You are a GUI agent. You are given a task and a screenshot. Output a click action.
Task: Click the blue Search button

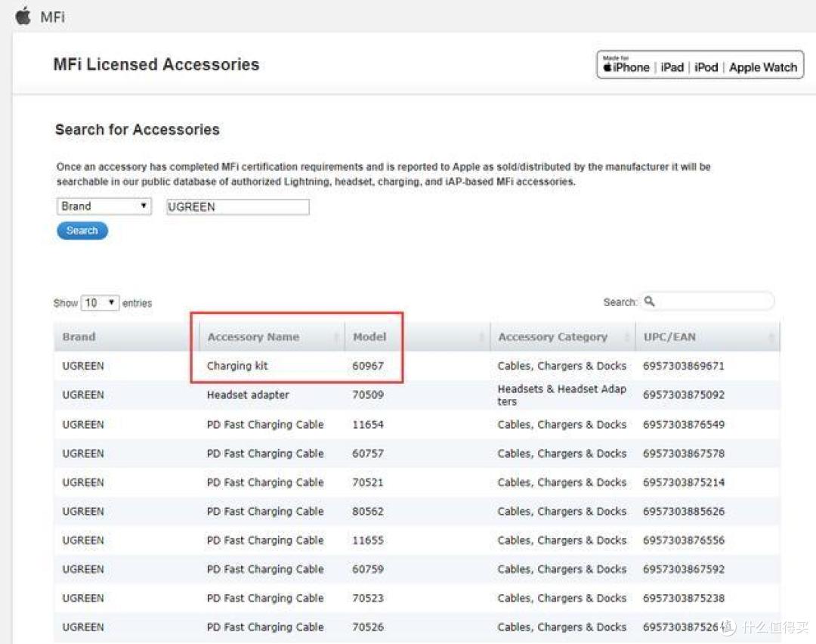(82, 231)
